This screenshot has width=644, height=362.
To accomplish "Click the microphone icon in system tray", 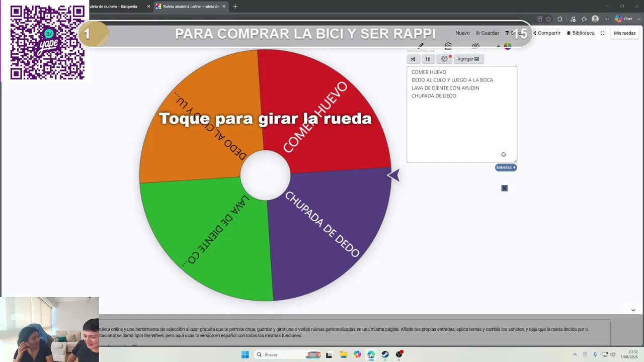I will coord(595,354).
